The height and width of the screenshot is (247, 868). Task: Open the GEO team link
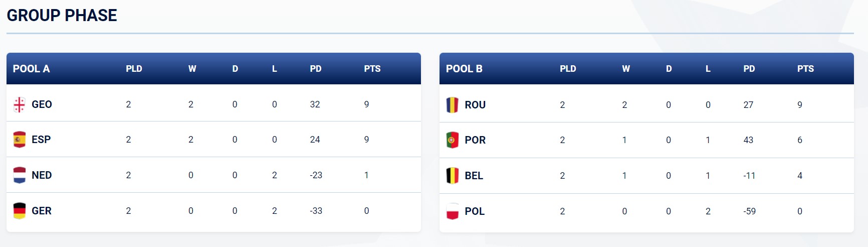click(x=42, y=104)
